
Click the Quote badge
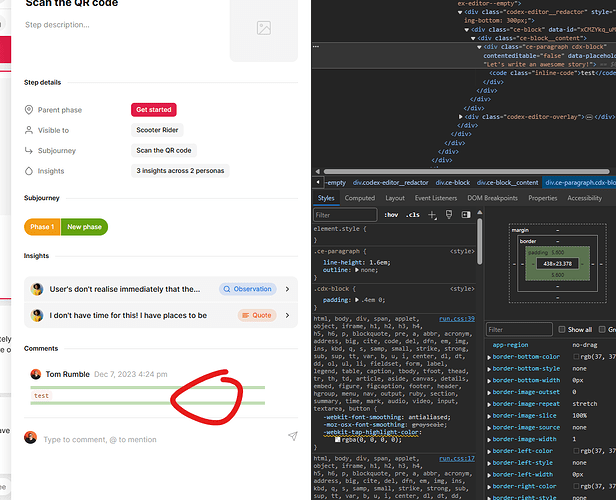(x=257, y=315)
